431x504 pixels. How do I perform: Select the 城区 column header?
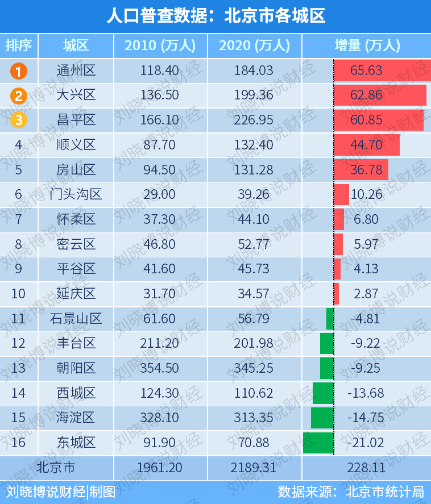point(76,45)
